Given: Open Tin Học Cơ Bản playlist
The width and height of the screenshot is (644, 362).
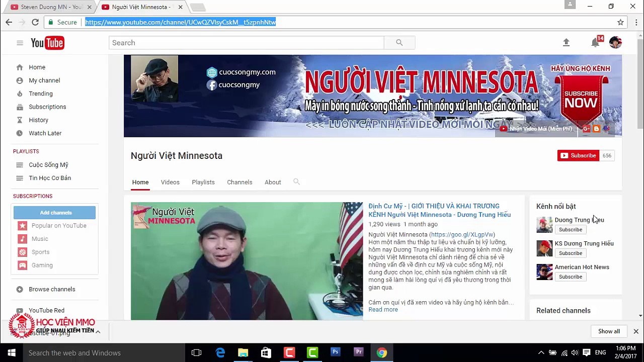Looking at the screenshot, I should tap(50, 178).
